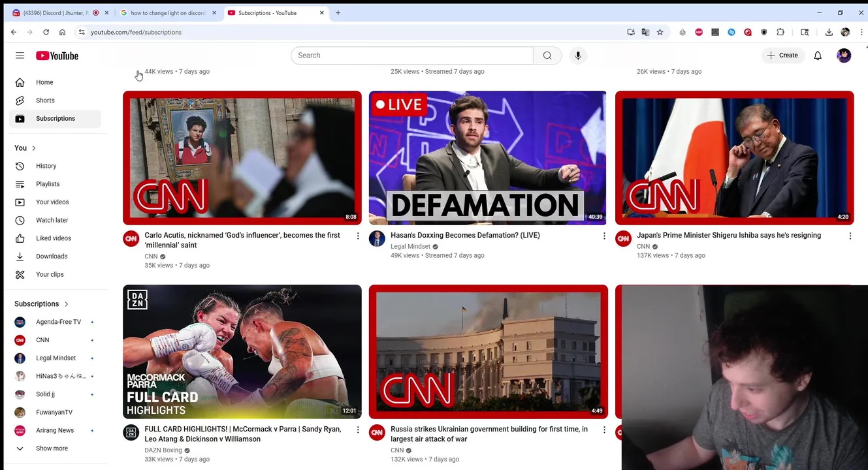Click the address bar URL
Viewport: 868px width, 470px height.
tap(136, 32)
